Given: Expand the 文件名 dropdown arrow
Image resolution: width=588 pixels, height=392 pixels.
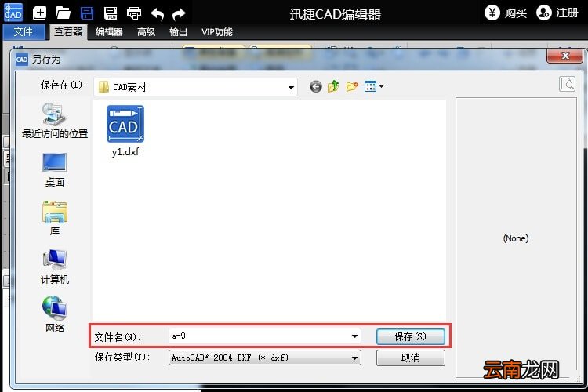Looking at the screenshot, I should (x=354, y=336).
